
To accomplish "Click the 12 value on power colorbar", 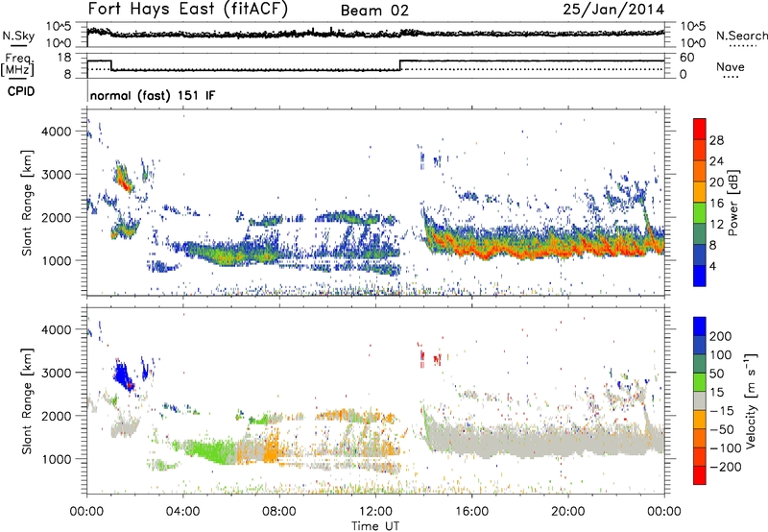I will click(716, 225).
